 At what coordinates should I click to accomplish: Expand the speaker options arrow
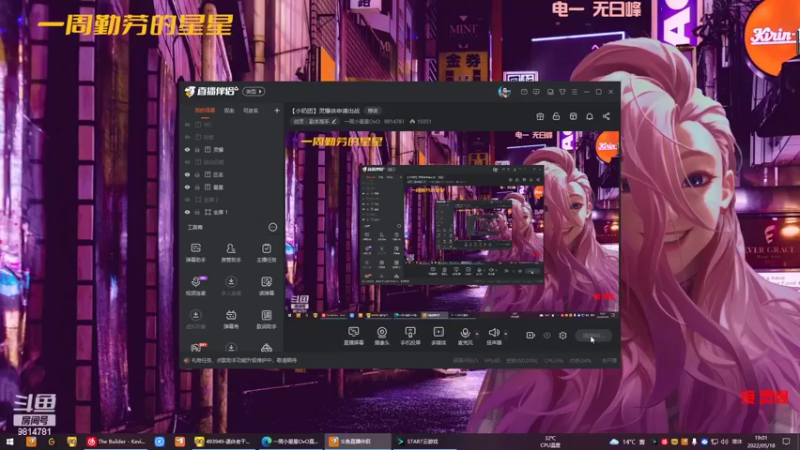(506, 334)
